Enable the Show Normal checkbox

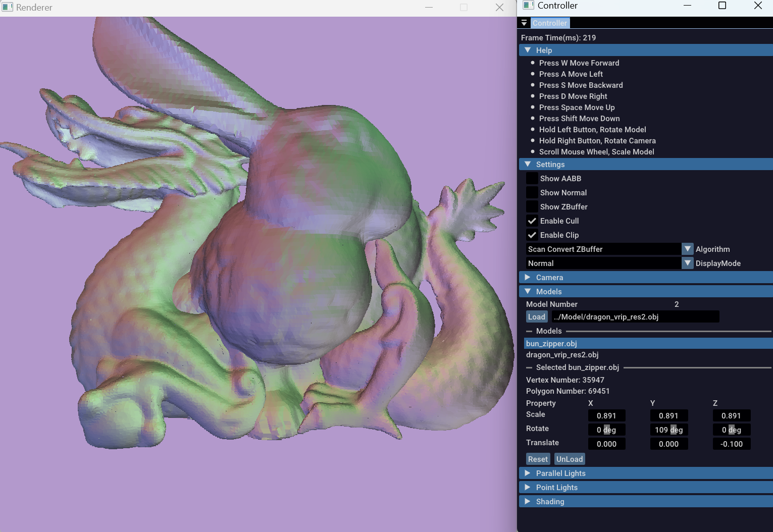coord(532,193)
